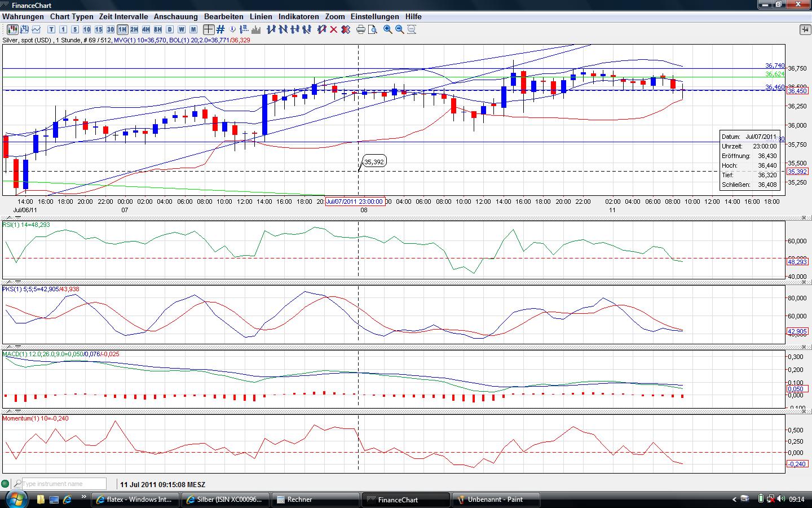Click the green connection status indicator

pyautogui.click(x=6, y=484)
